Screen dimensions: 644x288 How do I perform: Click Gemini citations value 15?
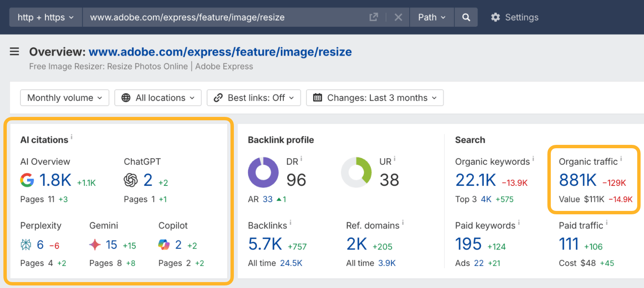click(x=111, y=245)
